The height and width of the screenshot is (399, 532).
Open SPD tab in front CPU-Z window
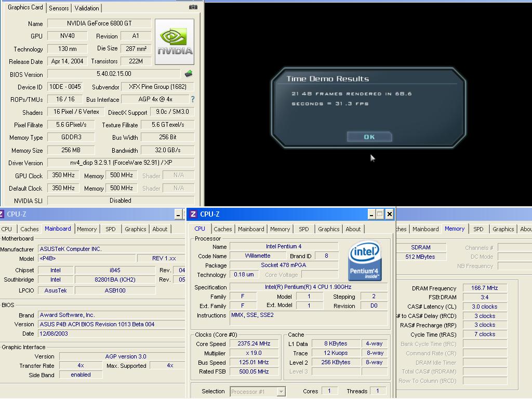coord(303,229)
